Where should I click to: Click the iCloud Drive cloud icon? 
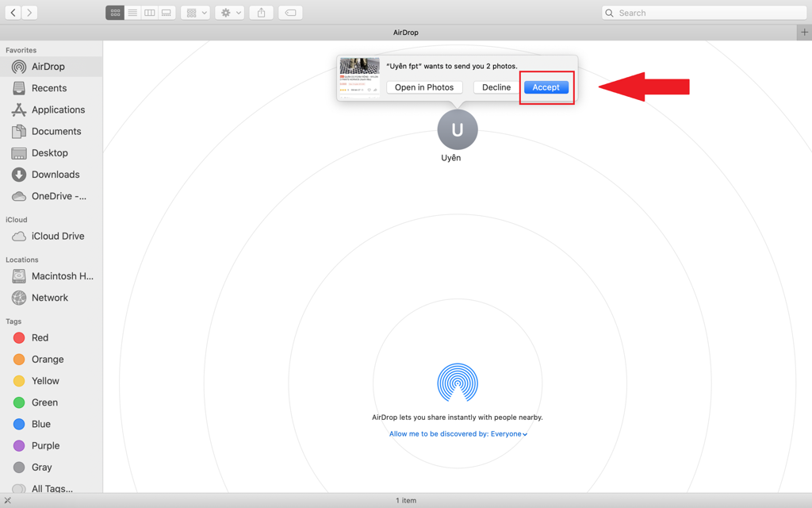pos(19,237)
